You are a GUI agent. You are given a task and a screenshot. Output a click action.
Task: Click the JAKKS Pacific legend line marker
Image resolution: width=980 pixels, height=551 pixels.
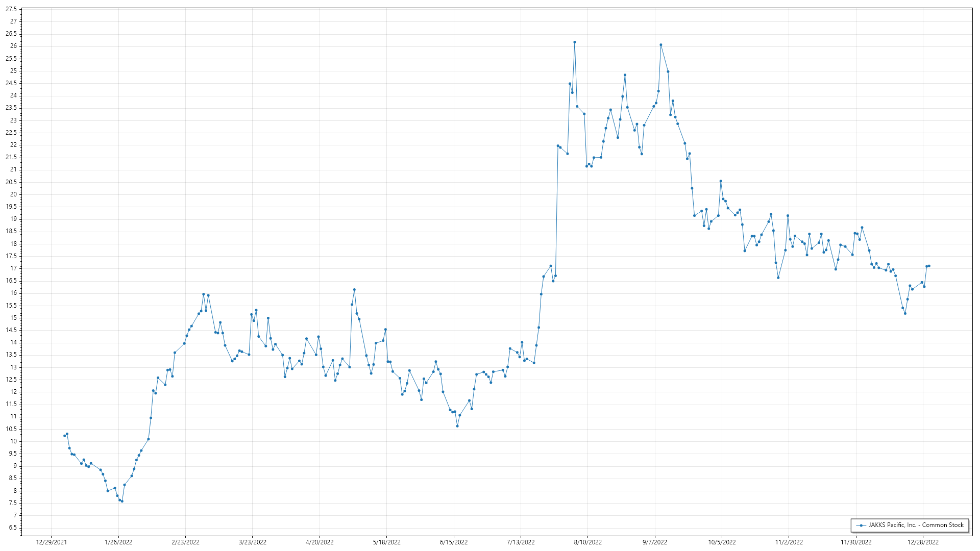862,525
